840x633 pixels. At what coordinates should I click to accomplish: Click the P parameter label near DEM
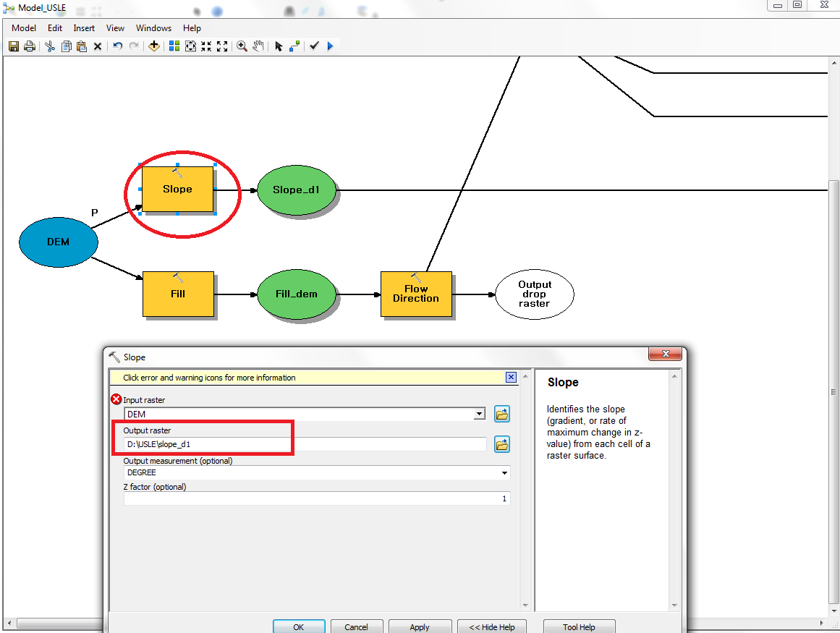point(95,213)
